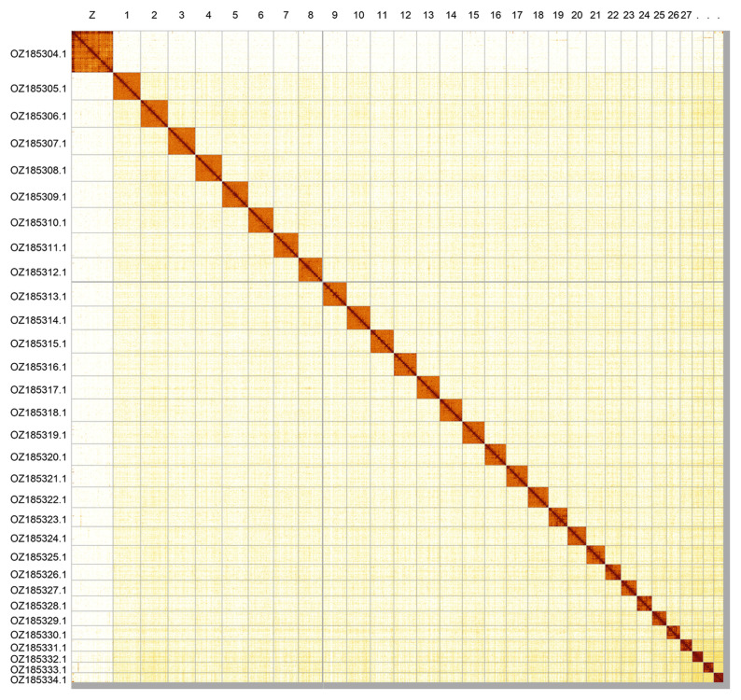Select the OZ185308.1 scaffold label
The height and width of the screenshot is (700, 741).
tap(38, 171)
